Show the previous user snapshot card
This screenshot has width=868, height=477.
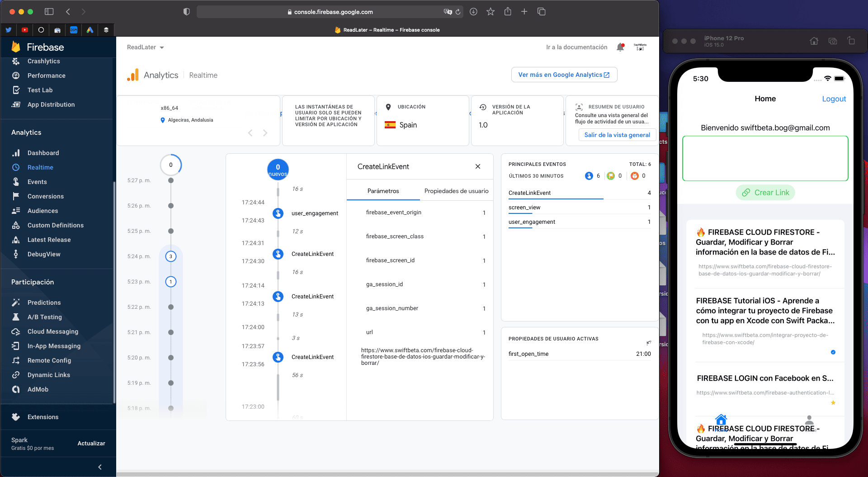pos(250,132)
